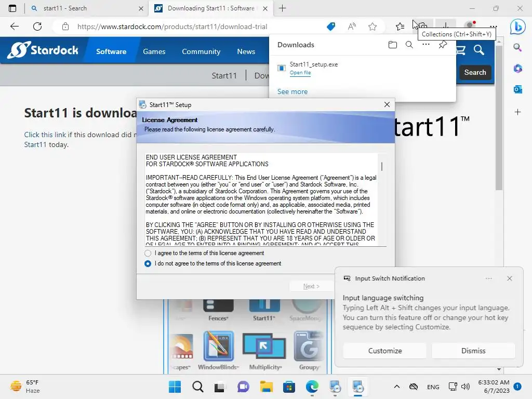Screen dimensions: 532x399
Task: Open Windows Start menu
Action: (175, 387)
